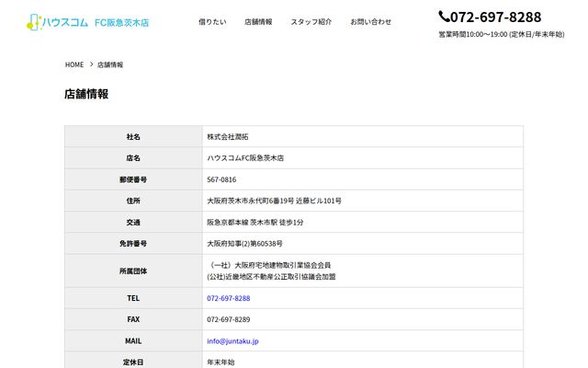Viewport: 588px width, 368px height.
Task: Click the 店名 row label
Action: click(x=133, y=158)
